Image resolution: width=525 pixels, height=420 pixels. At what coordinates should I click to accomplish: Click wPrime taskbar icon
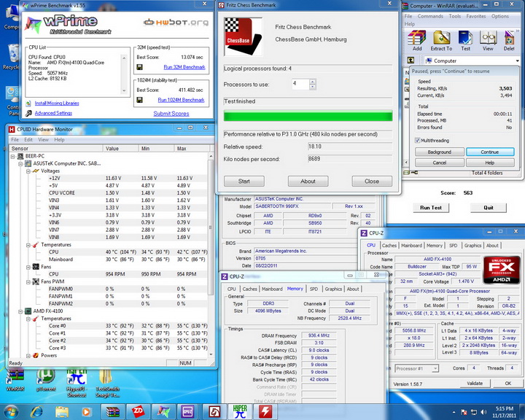pyautogui.click(x=163, y=412)
